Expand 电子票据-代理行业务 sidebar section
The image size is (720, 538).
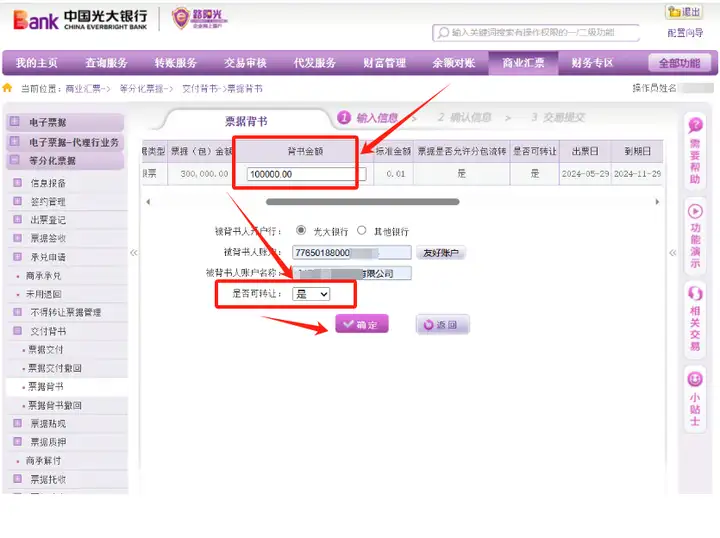tap(65, 142)
